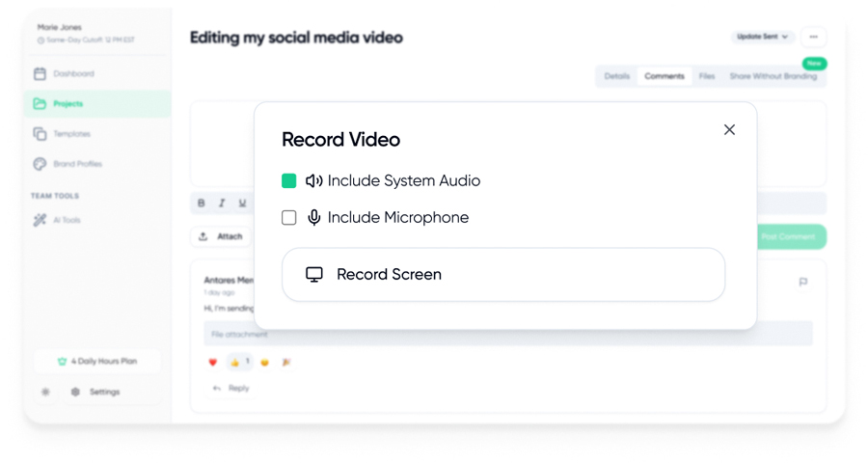Open AI Tools in the sidebar
This screenshot has width=868, height=463.
coord(66,220)
